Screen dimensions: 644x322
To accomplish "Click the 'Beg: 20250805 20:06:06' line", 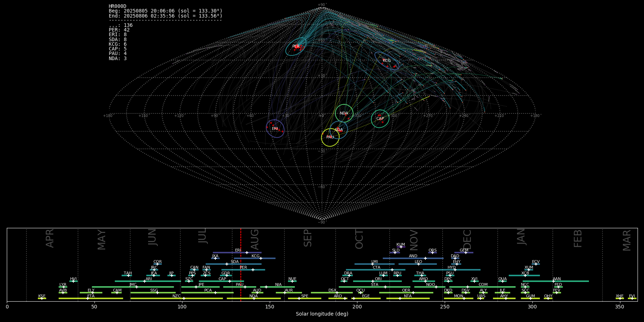I will 166,11.
